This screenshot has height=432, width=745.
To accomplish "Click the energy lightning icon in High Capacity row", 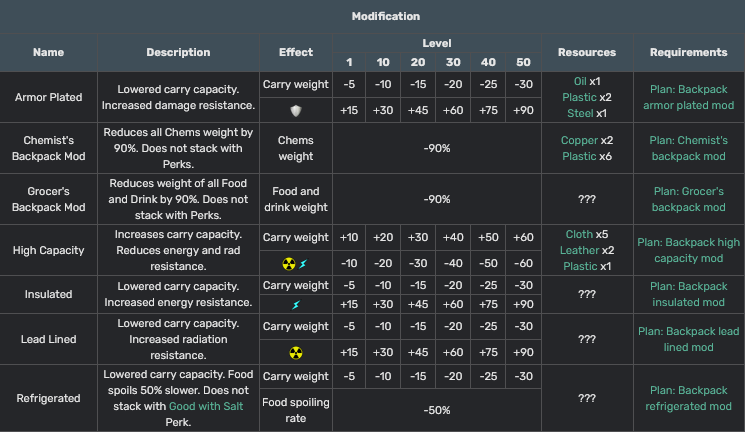I will (303, 264).
